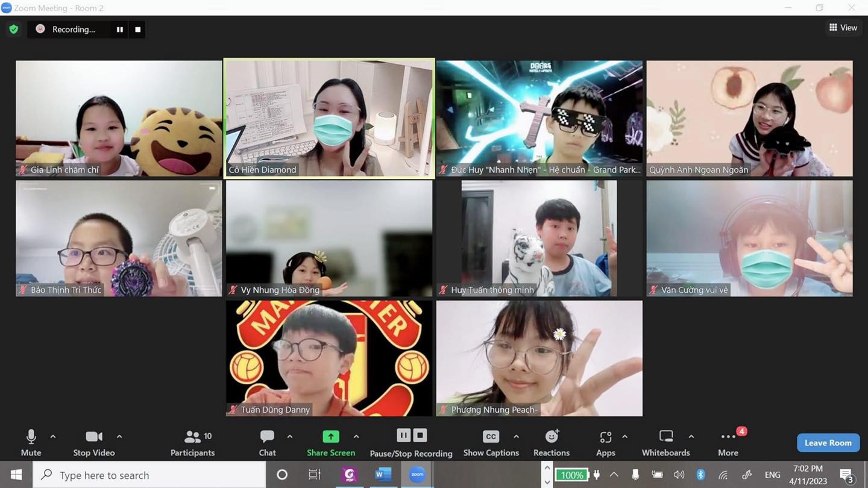Screen dimensions: 868x488
Task: Expand audio options arrow beside Mute
Action: pyautogui.click(x=53, y=436)
